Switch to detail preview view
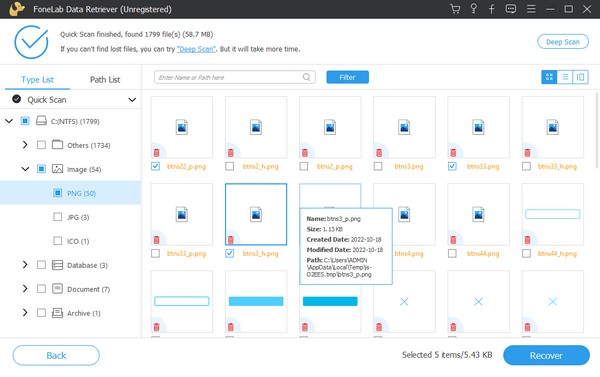The width and height of the screenshot is (600, 377). [580, 77]
